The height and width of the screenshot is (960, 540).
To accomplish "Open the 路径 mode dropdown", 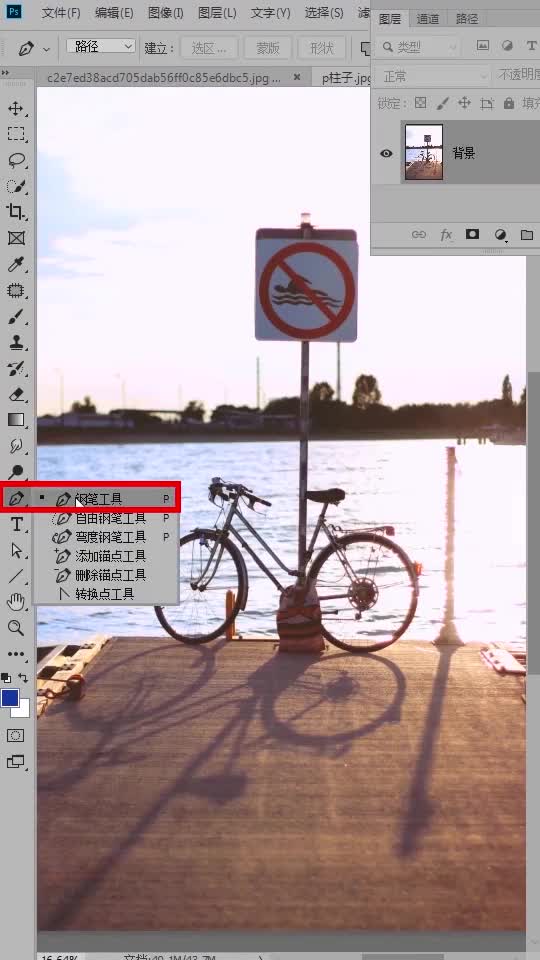I will [100, 47].
